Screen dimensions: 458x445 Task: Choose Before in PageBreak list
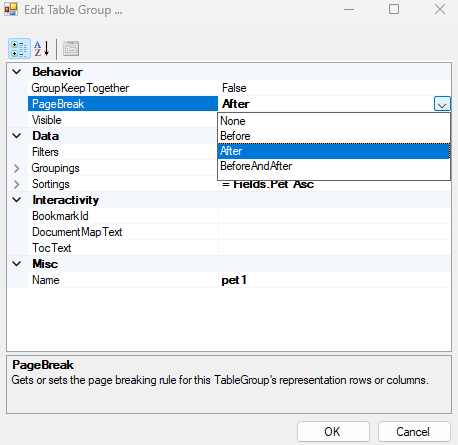334,136
